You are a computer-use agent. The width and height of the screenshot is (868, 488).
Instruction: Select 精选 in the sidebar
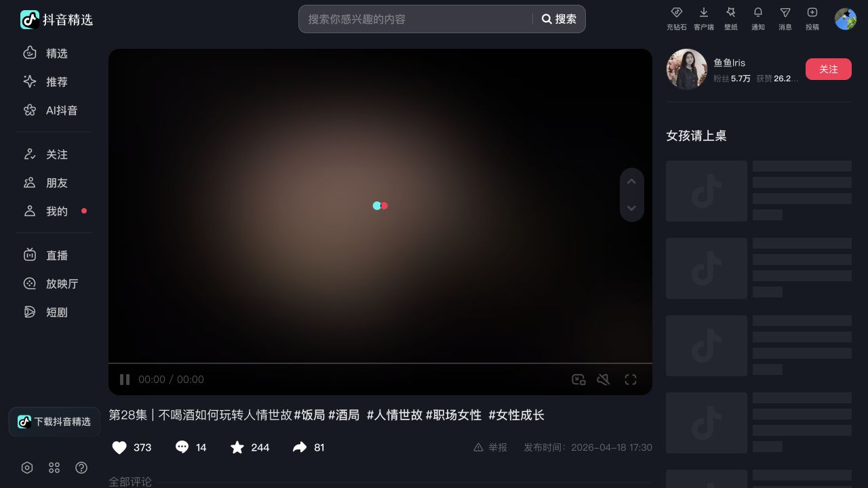click(54, 53)
